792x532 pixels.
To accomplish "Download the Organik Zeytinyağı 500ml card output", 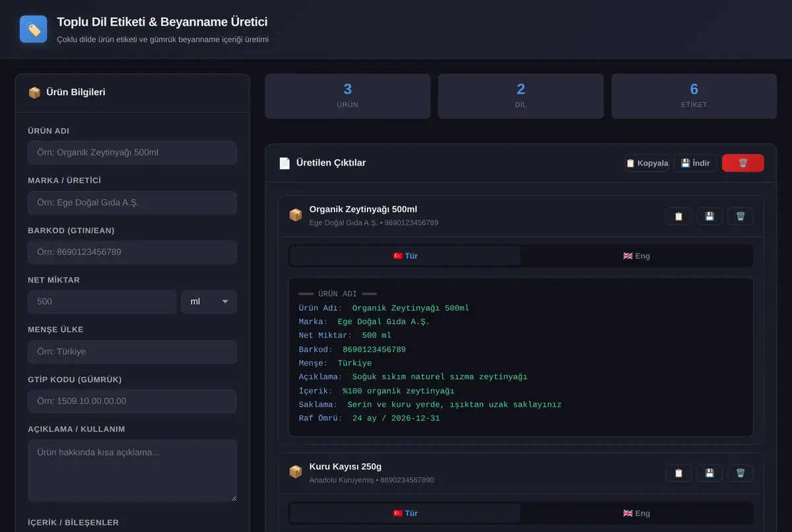I will pyautogui.click(x=709, y=216).
